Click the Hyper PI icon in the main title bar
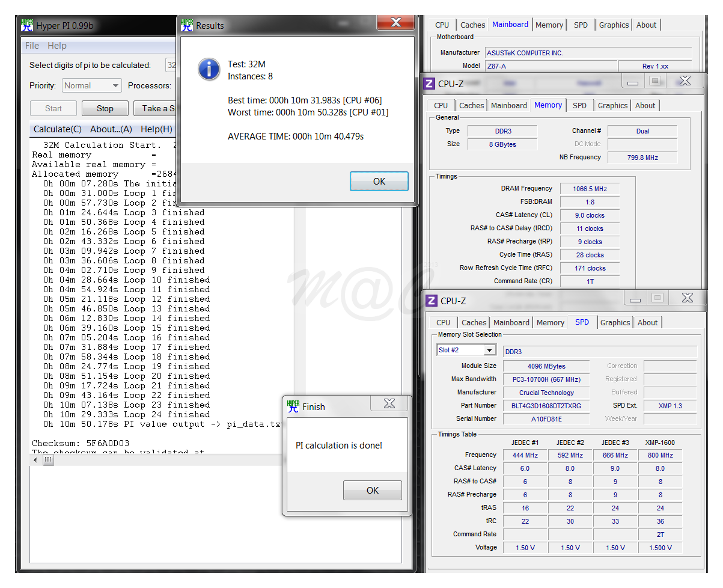The image size is (723, 588). (x=26, y=25)
